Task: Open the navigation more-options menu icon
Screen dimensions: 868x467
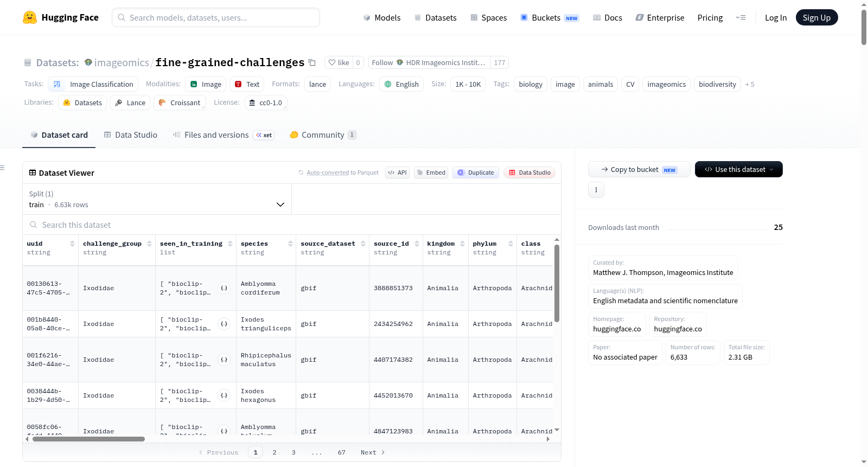Action: tap(741, 17)
